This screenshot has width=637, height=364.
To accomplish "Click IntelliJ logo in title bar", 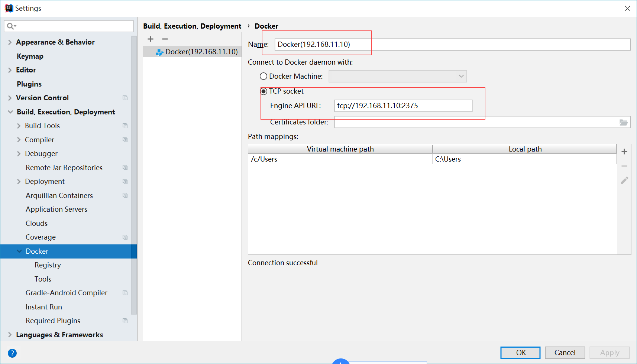I will click(x=9, y=8).
